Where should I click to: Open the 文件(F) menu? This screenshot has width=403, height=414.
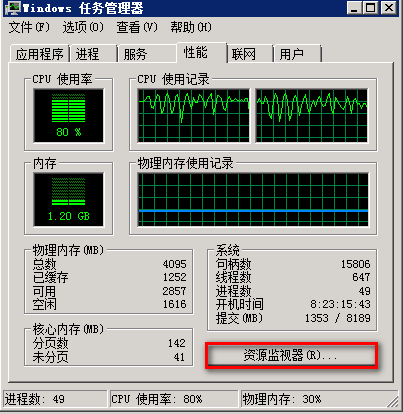coord(29,27)
